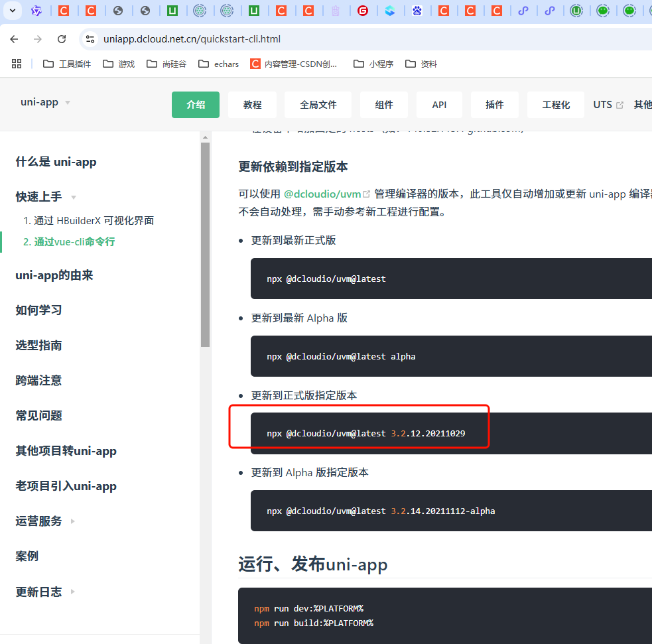This screenshot has width=652, height=644.
Task: Select the 工程化 navigation tab
Action: [x=556, y=105]
